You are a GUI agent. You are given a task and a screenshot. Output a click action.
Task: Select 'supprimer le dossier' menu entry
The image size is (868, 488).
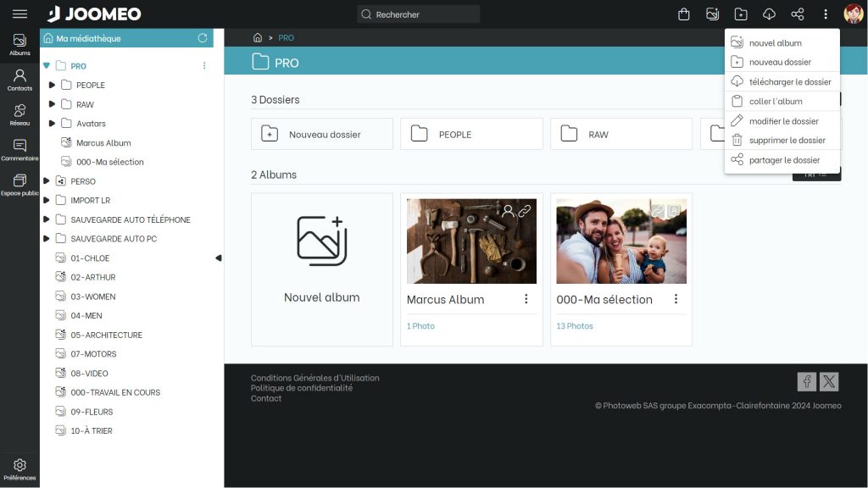[x=787, y=141]
